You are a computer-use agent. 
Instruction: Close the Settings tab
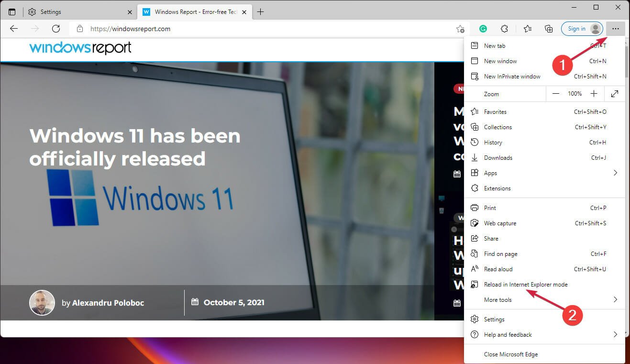[130, 12]
